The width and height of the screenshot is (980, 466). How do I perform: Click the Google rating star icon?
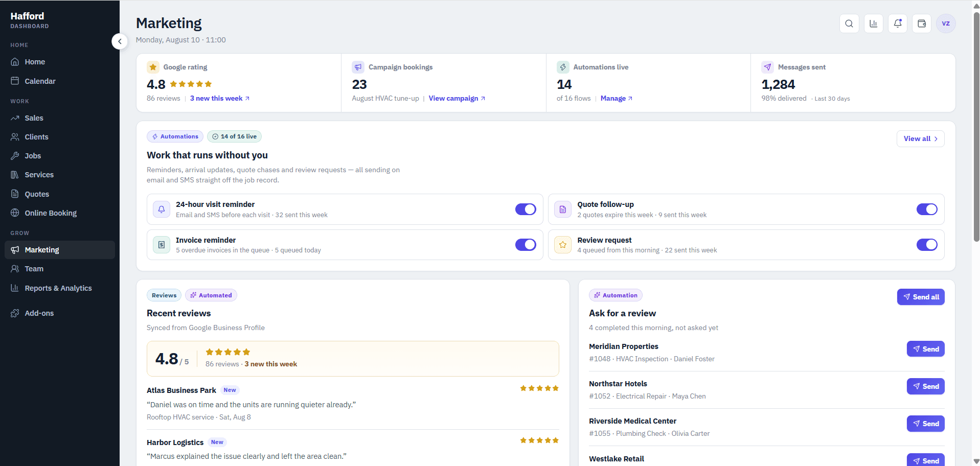[x=153, y=67]
